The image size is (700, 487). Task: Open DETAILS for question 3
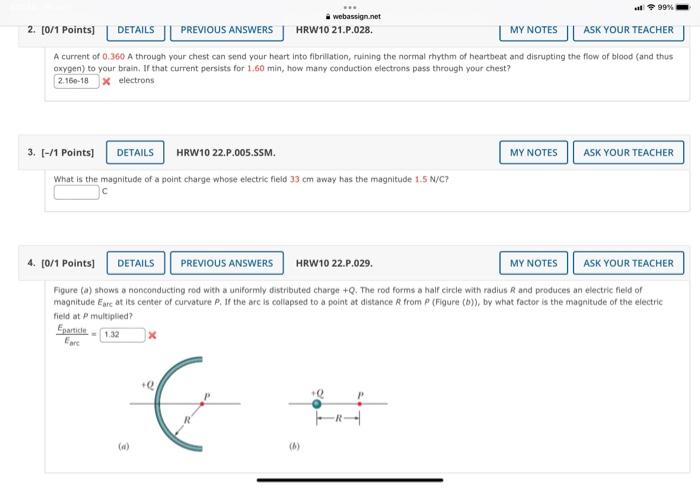[x=135, y=153]
